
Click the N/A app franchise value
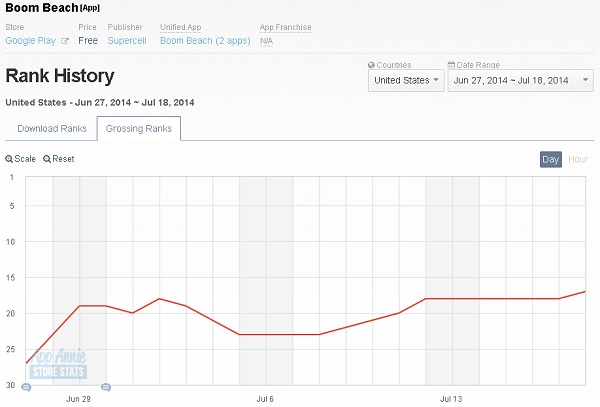[266, 41]
